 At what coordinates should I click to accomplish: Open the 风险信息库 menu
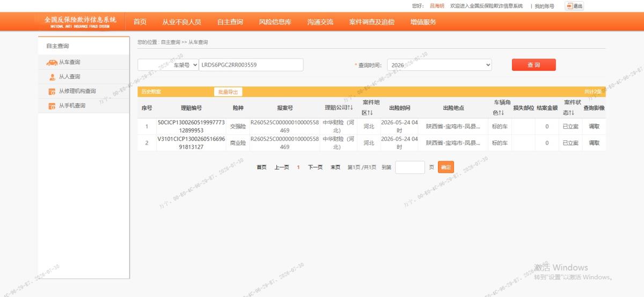tap(275, 22)
